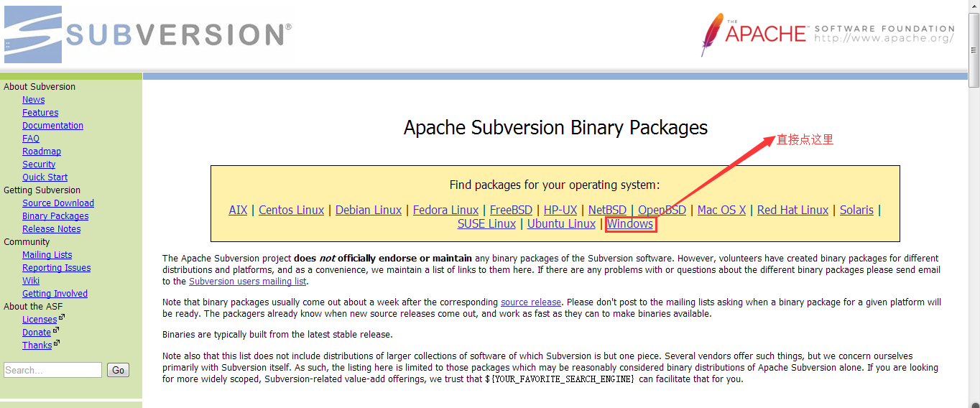Image resolution: width=980 pixels, height=408 pixels.
Task: Click the About Subversion heading
Action: point(40,87)
